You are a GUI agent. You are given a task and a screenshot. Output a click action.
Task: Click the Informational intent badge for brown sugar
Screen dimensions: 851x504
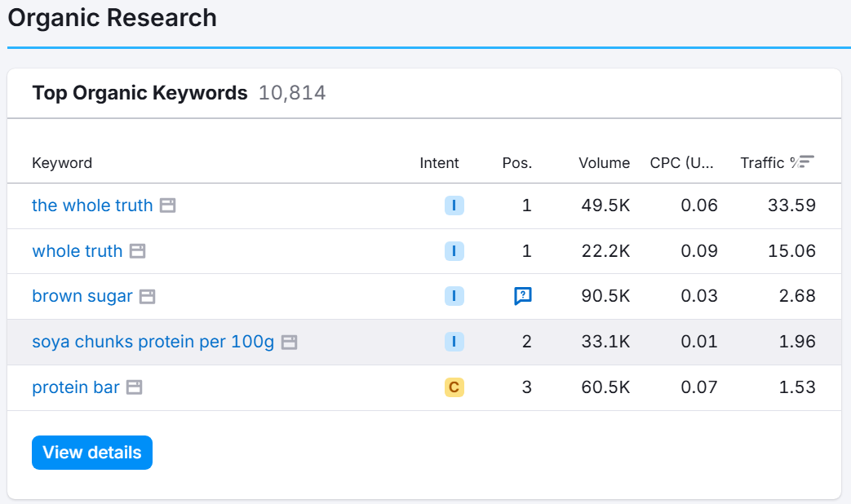[454, 296]
